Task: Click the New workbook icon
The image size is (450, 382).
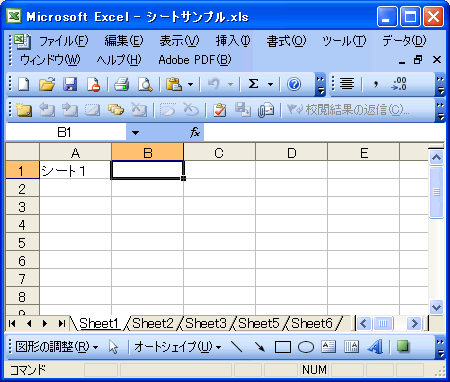Action: coord(24,84)
